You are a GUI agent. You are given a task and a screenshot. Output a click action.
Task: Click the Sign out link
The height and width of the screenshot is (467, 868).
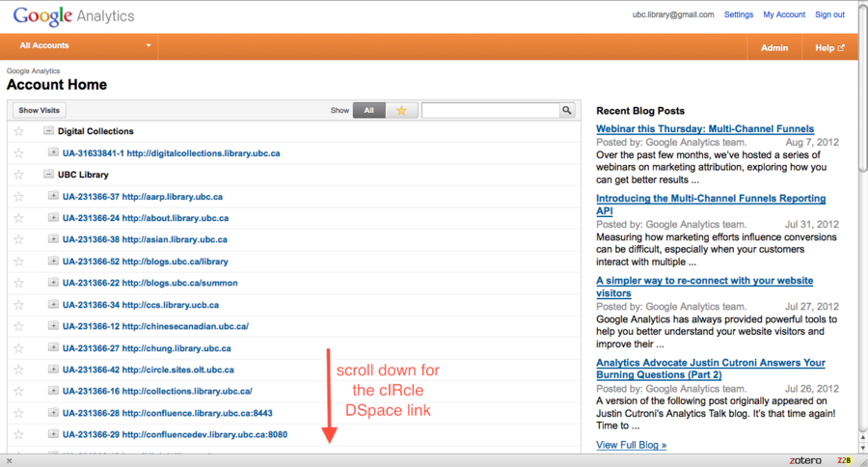point(829,14)
